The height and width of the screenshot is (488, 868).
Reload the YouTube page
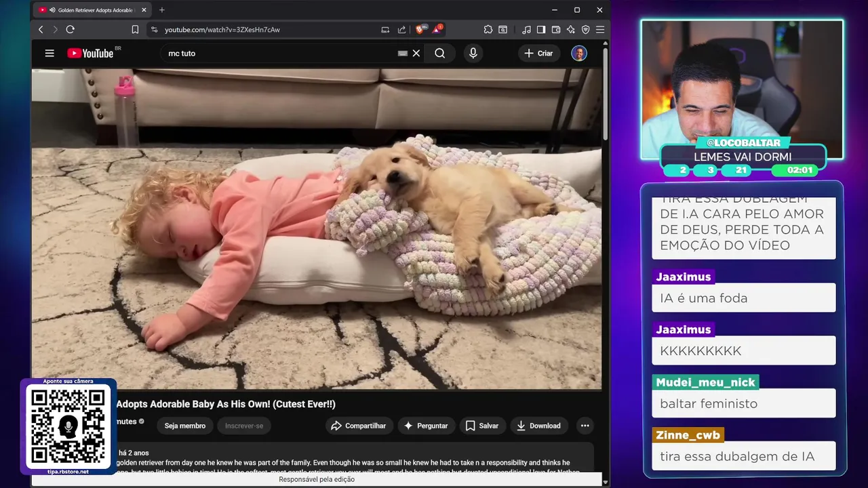[x=70, y=30]
